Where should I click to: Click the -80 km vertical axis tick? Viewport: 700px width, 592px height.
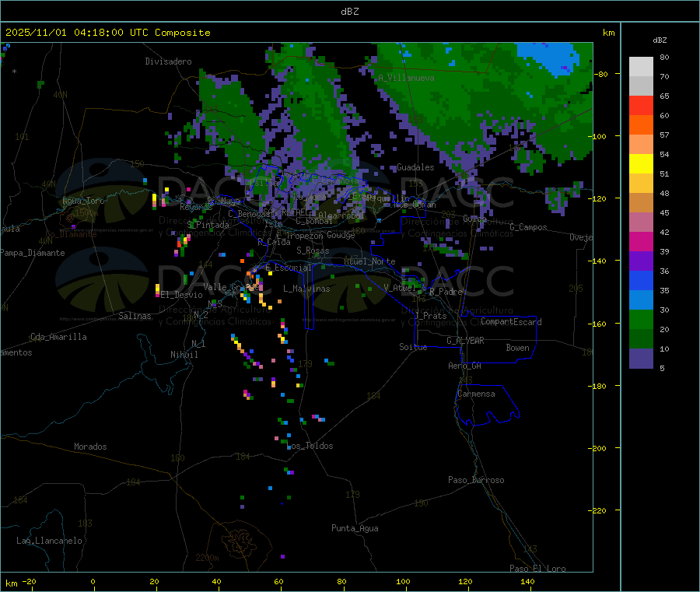pyautogui.click(x=600, y=74)
